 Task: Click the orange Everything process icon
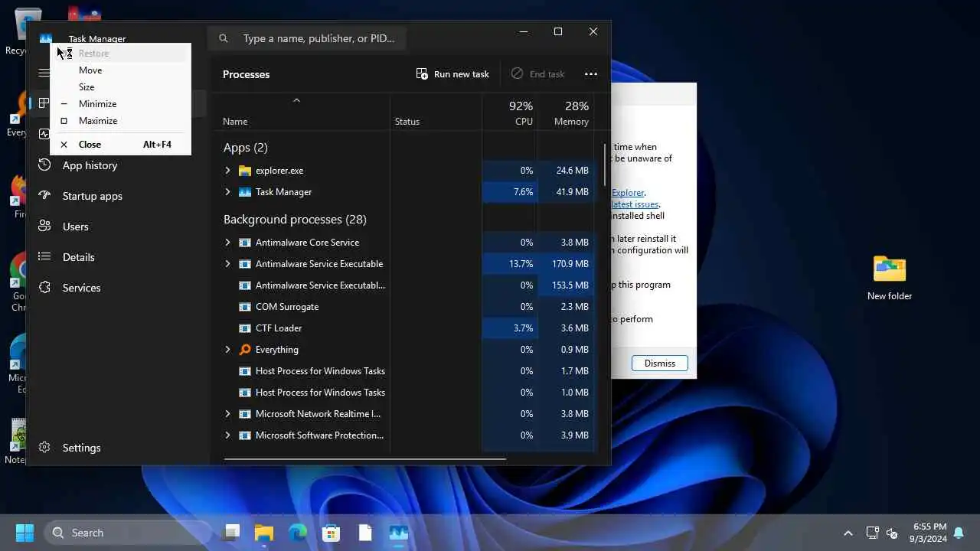coord(245,350)
